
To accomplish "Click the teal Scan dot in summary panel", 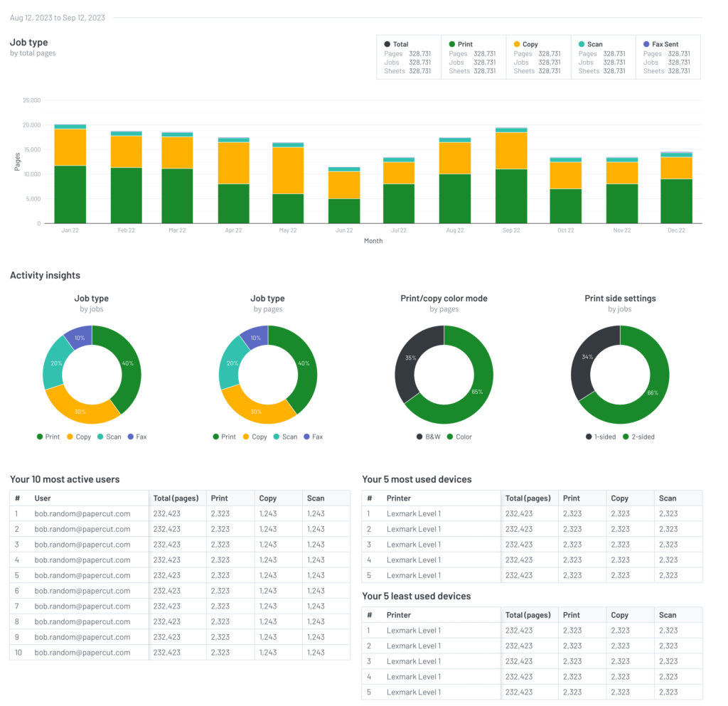I will tap(581, 44).
